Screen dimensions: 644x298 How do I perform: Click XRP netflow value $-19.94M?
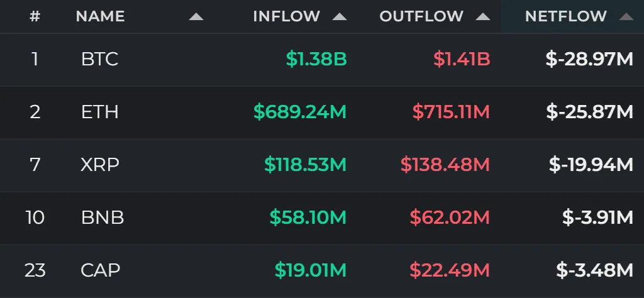(591, 165)
